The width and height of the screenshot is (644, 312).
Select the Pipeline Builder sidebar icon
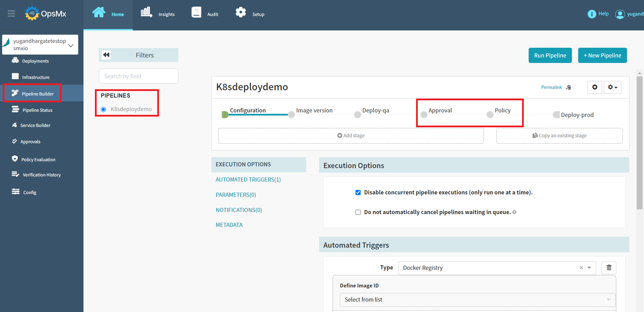pos(15,93)
